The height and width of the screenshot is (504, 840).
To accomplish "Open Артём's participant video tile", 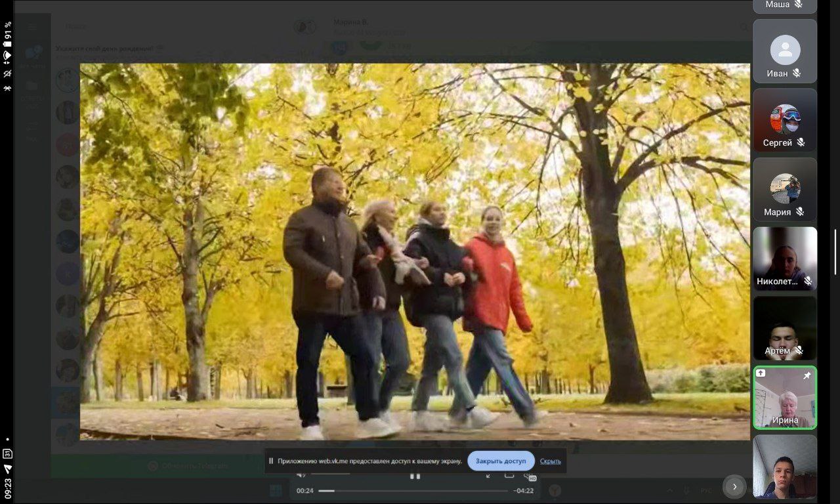I will click(785, 328).
